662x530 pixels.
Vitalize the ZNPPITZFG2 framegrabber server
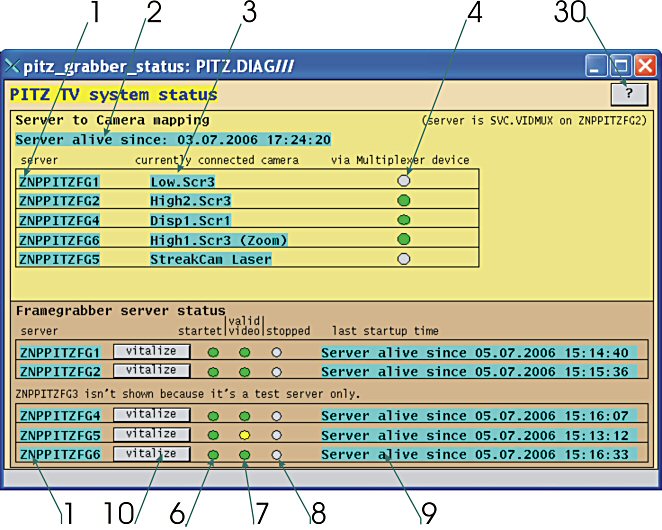(x=152, y=370)
